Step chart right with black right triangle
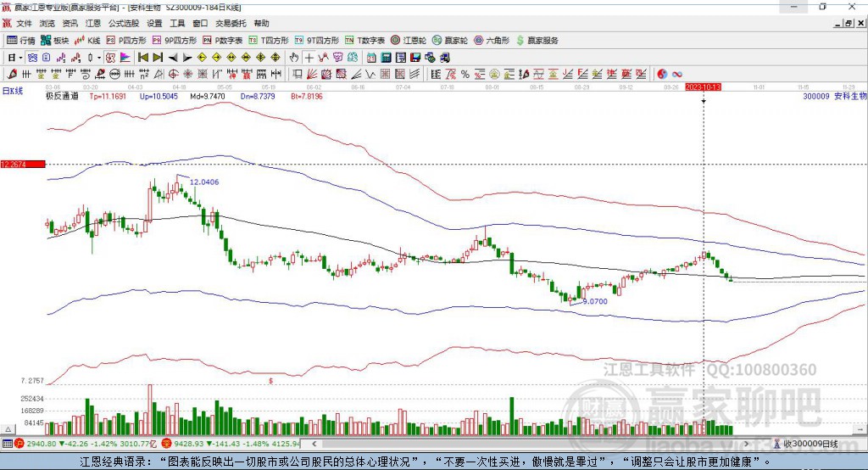868x470 pixels. coord(187,58)
